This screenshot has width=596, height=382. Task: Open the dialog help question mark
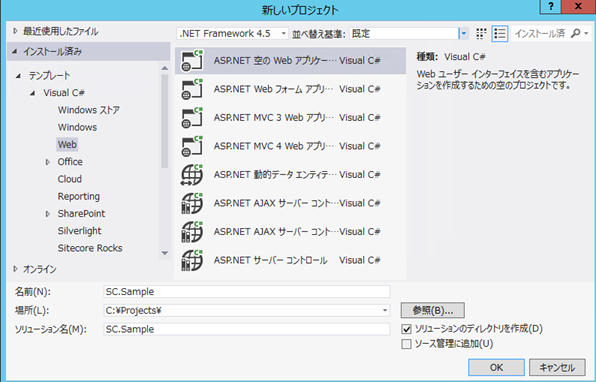tap(551, 6)
